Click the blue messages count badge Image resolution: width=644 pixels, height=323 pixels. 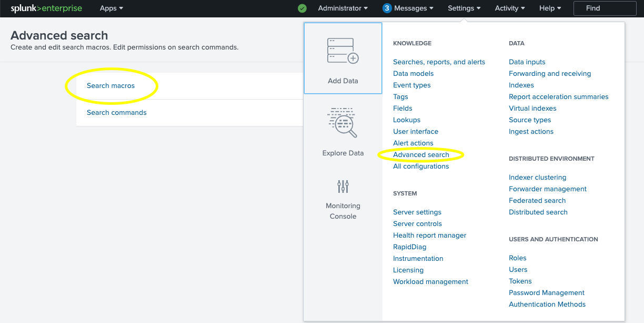point(387,8)
